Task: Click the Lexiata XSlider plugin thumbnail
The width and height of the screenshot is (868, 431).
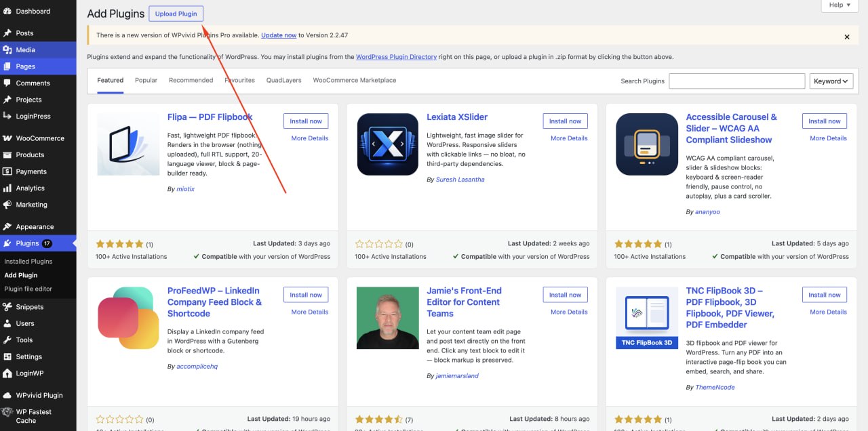Action: (x=388, y=144)
